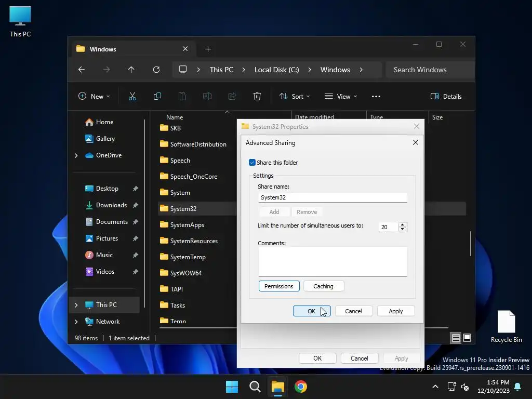This screenshot has height=399, width=532.
Task: Tick the Share this folder checkbox
Action: point(252,163)
